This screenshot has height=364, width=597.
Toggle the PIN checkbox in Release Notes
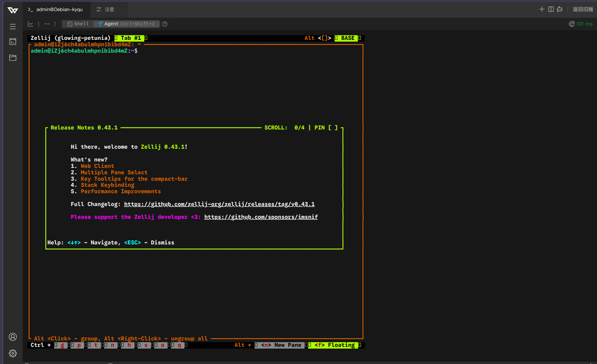pyautogui.click(x=333, y=128)
